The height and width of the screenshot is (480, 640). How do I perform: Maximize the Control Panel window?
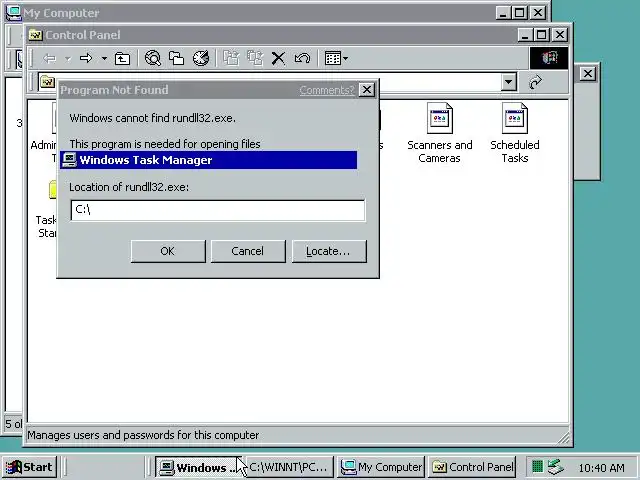click(x=541, y=35)
